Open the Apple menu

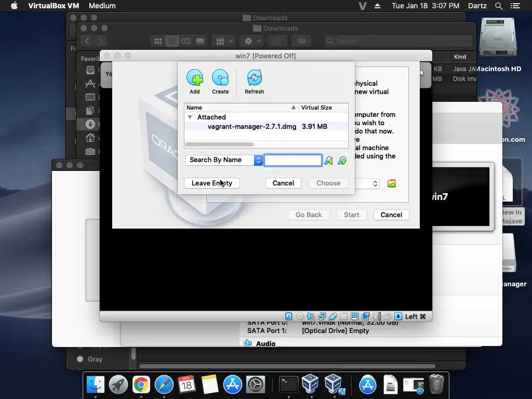tap(14, 6)
